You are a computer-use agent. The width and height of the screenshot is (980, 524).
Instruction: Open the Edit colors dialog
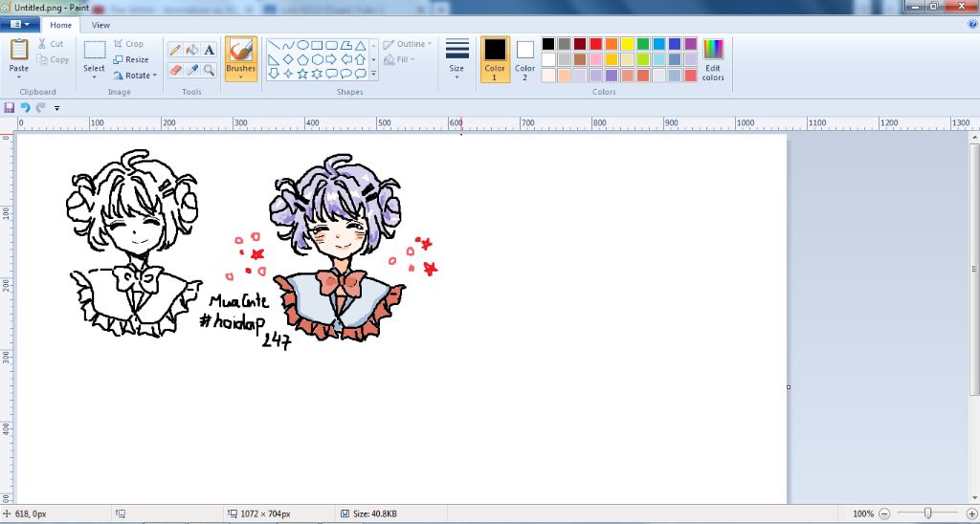pos(713,60)
